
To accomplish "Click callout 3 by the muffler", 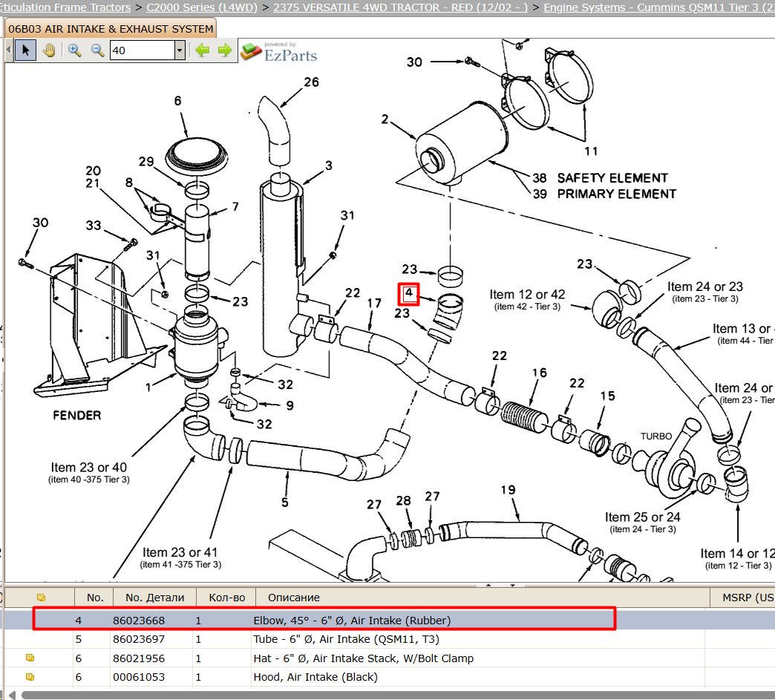I will click(329, 166).
